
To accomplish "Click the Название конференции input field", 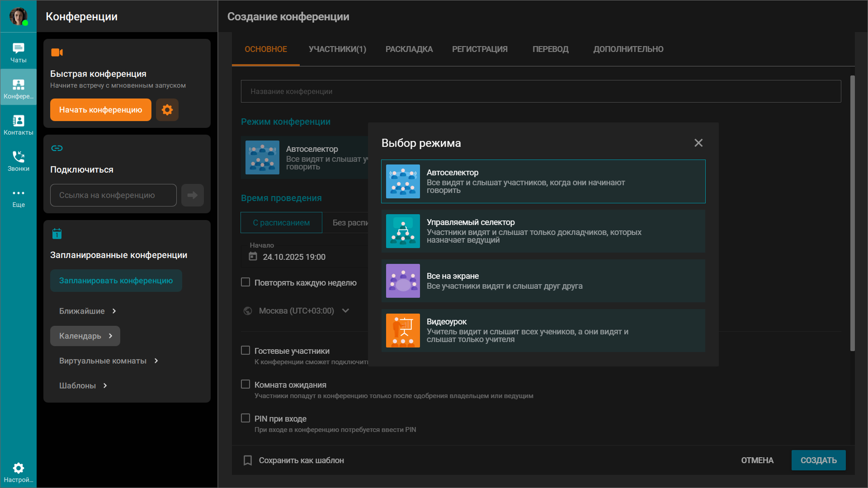I will pos(540,91).
